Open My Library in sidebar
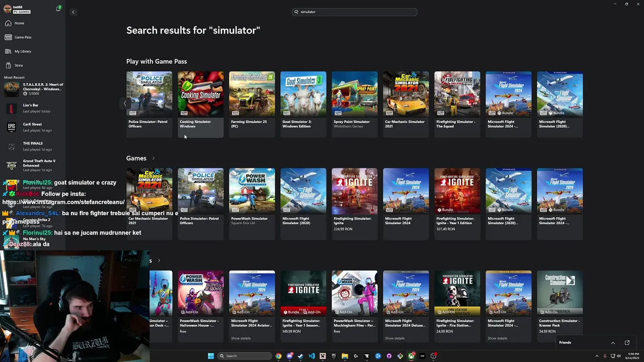Image resolution: width=644 pixels, height=362 pixels. [23, 51]
